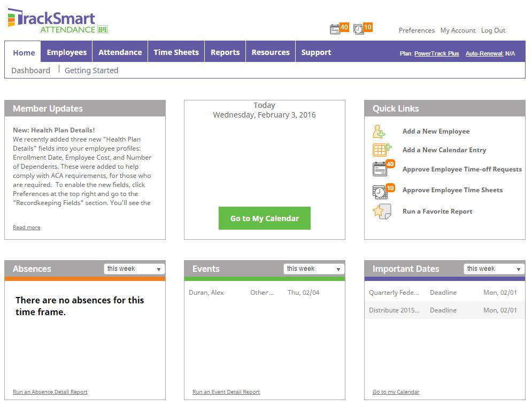Screen dimensions: 532x407
Task: Click the Approve Employee Time Sheets icon
Action: 381,190
